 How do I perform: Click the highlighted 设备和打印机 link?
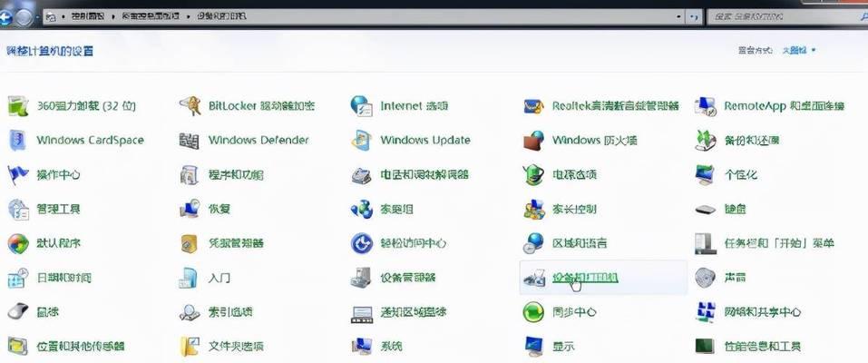pos(585,278)
